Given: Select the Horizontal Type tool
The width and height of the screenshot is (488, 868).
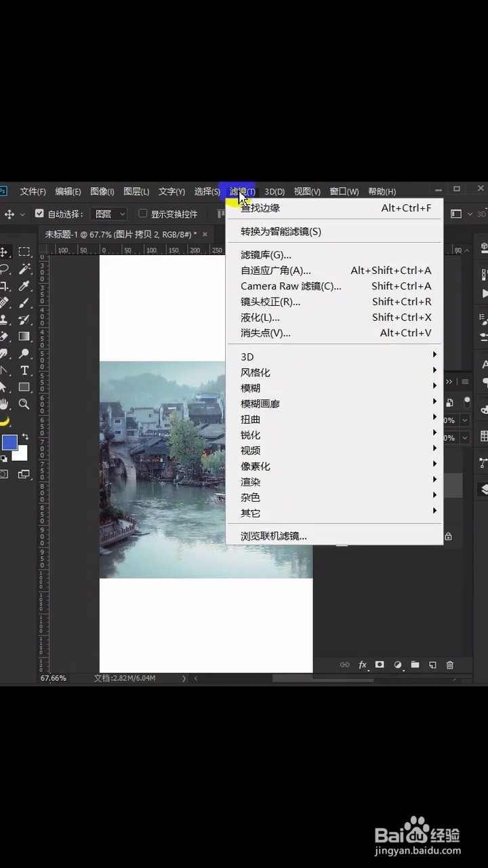Looking at the screenshot, I should [x=24, y=370].
